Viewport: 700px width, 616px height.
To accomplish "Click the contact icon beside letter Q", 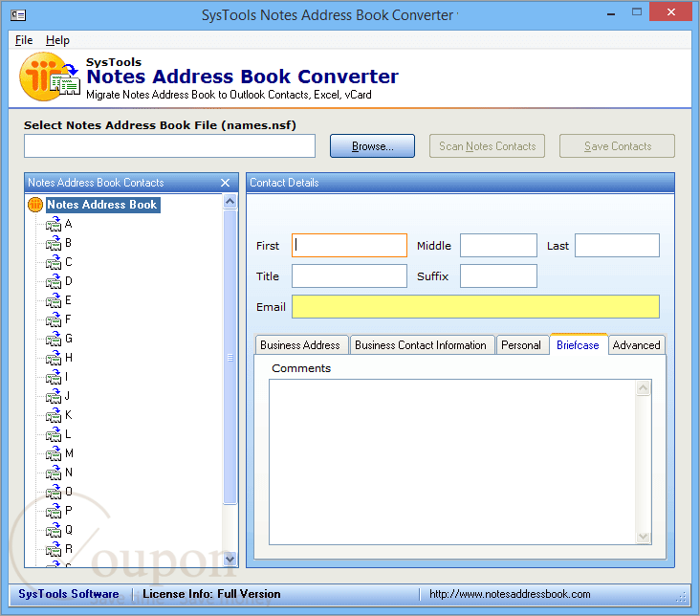I will coord(54,530).
